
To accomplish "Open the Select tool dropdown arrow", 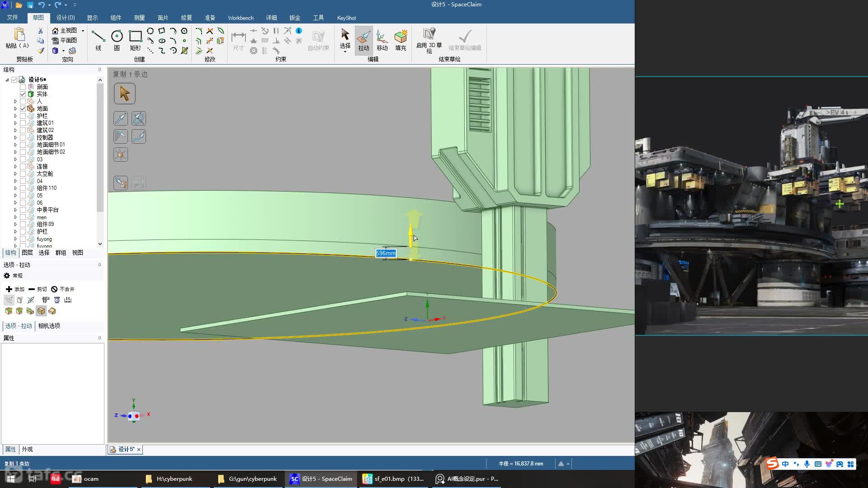I will pyautogui.click(x=345, y=52).
